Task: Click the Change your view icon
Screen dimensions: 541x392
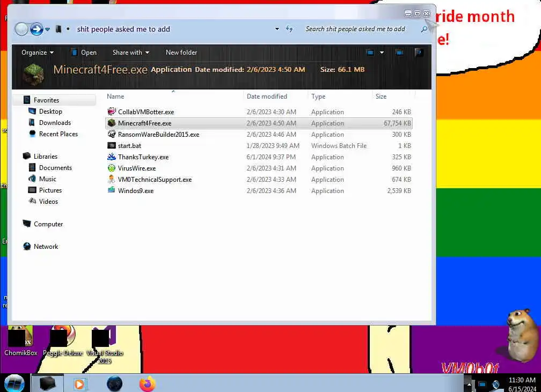Action: click(x=370, y=53)
